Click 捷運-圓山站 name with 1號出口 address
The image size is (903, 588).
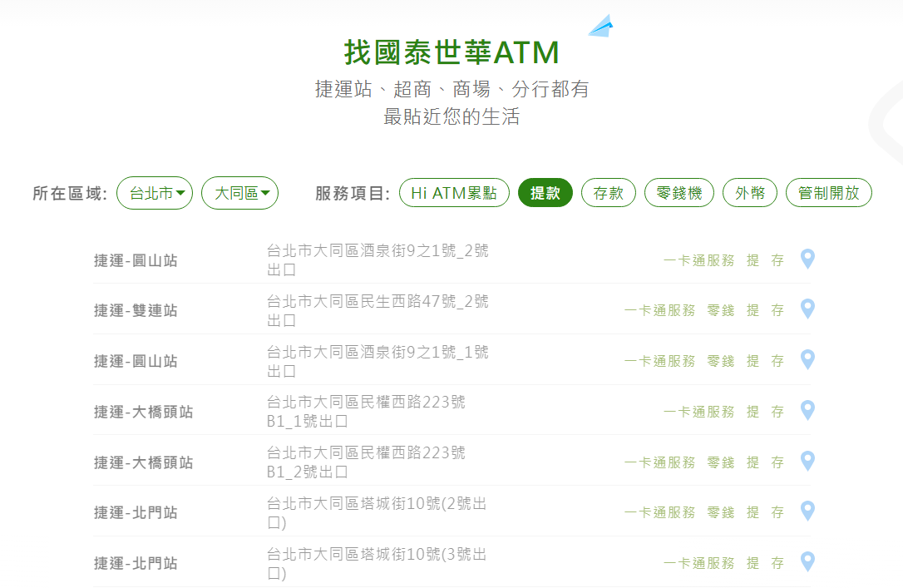point(136,362)
